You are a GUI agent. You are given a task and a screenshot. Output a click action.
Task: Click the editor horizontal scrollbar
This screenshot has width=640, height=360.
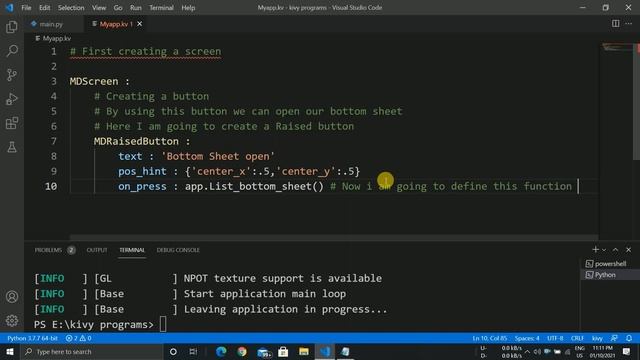[x=334, y=237]
